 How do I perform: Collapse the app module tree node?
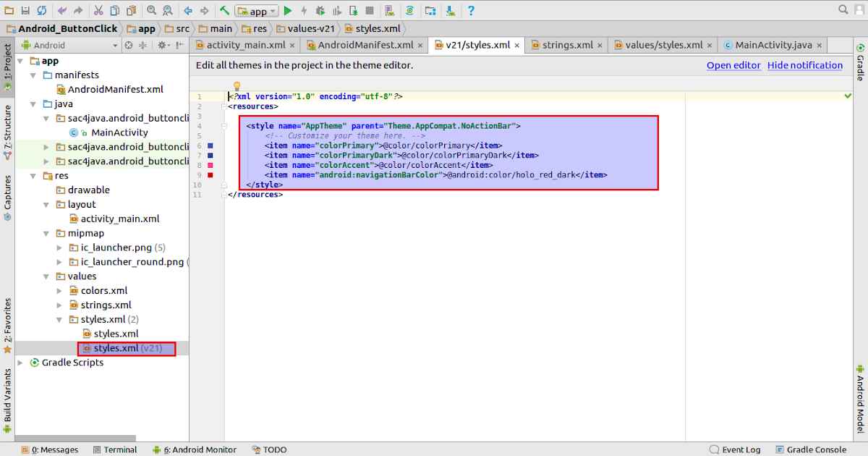20,62
